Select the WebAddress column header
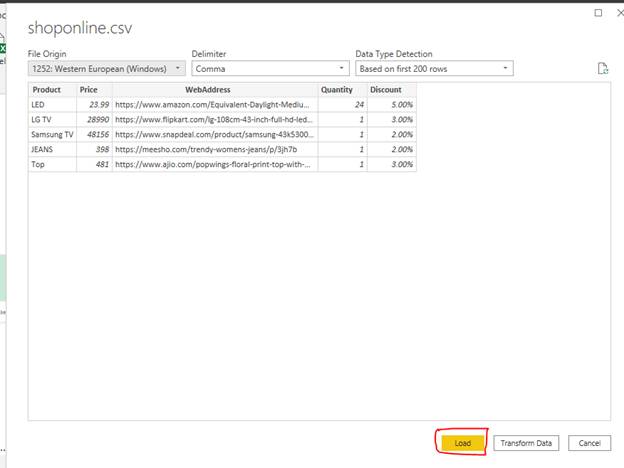Viewport: 624px width, 468px height. click(215, 90)
